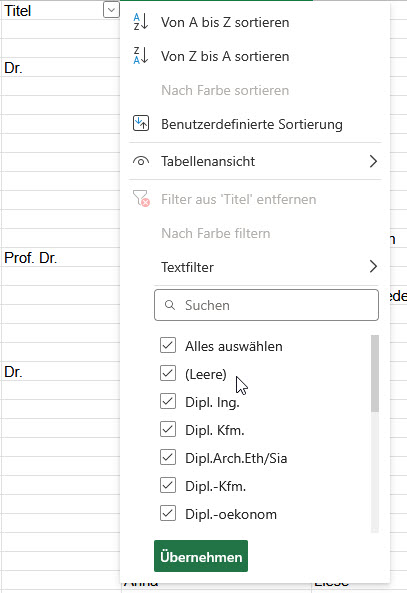This screenshot has width=407, height=593.
Task: Expand the Tabellenansicht submenu arrow
Action: pos(373,161)
